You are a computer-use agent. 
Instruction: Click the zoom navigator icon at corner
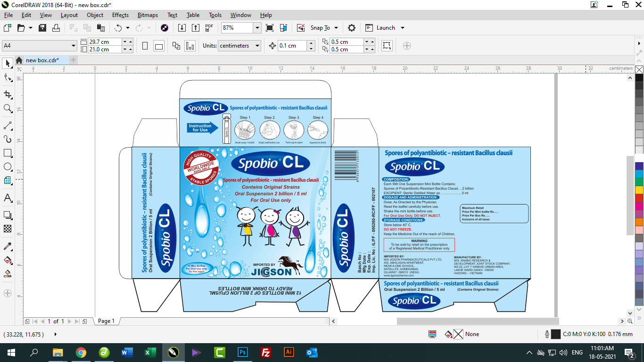630,321
